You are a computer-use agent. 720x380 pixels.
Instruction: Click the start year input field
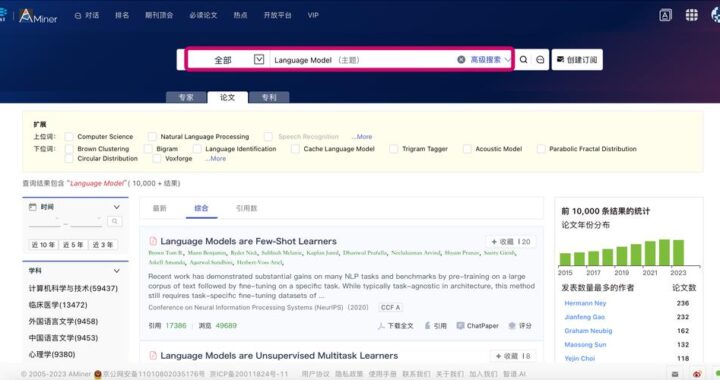tap(45, 221)
